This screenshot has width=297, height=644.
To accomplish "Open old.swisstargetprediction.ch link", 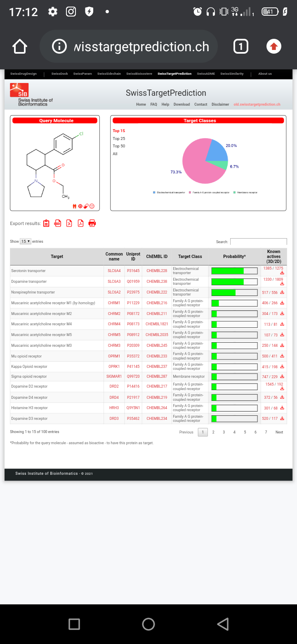I will pyautogui.click(x=257, y=104).
